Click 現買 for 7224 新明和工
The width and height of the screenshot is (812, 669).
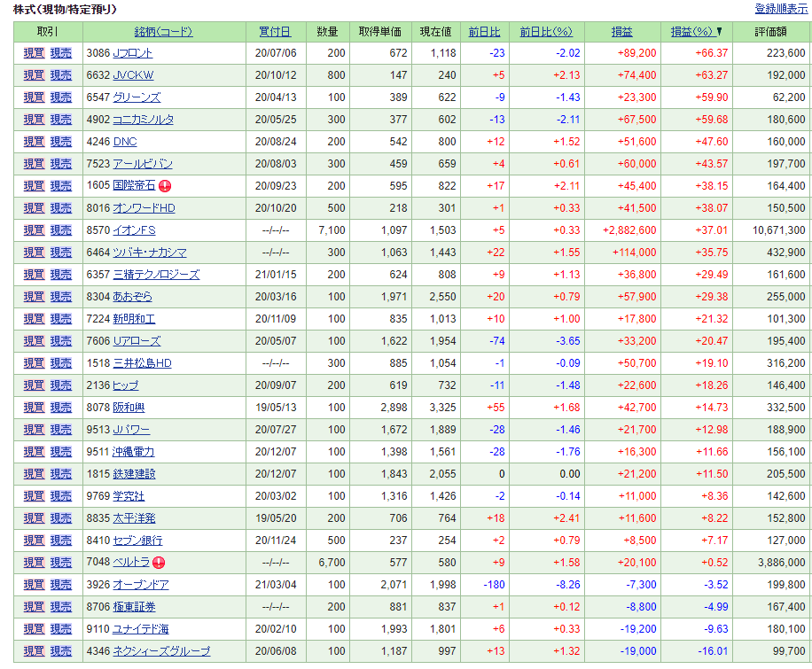coord(35,319)
